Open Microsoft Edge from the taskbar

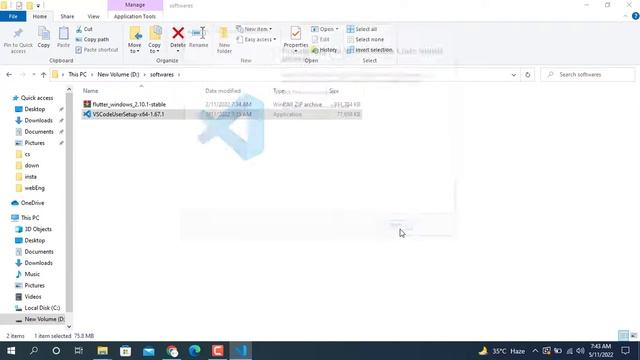click(195, 351)
